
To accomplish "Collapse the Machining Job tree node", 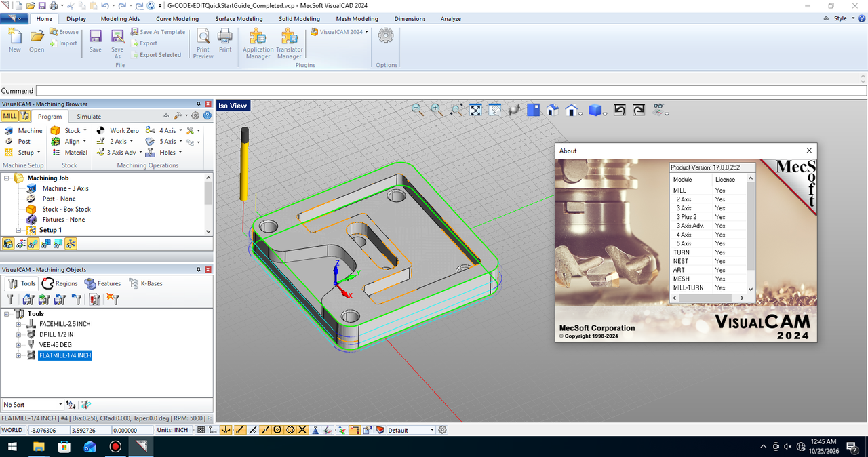I will (7, 178).
